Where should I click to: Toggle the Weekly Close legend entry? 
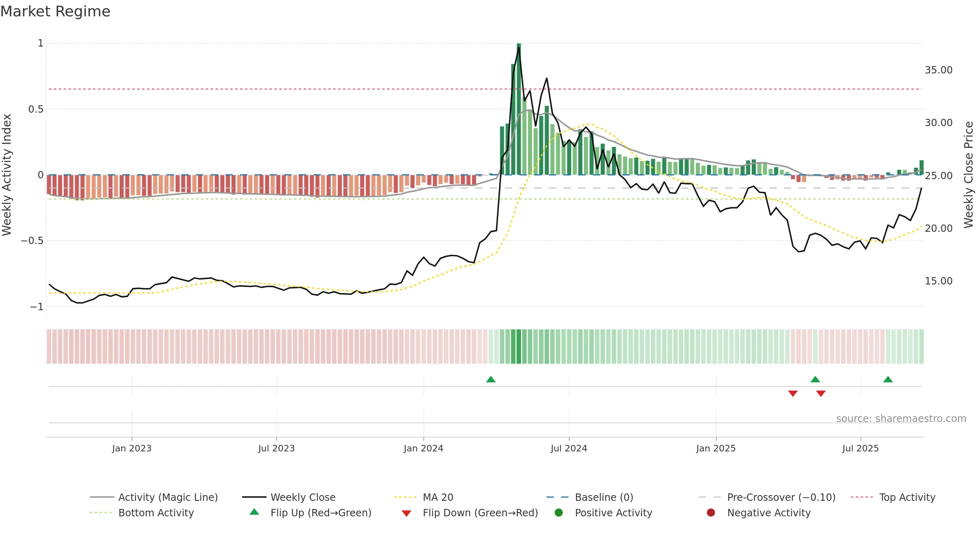point(289,497)
